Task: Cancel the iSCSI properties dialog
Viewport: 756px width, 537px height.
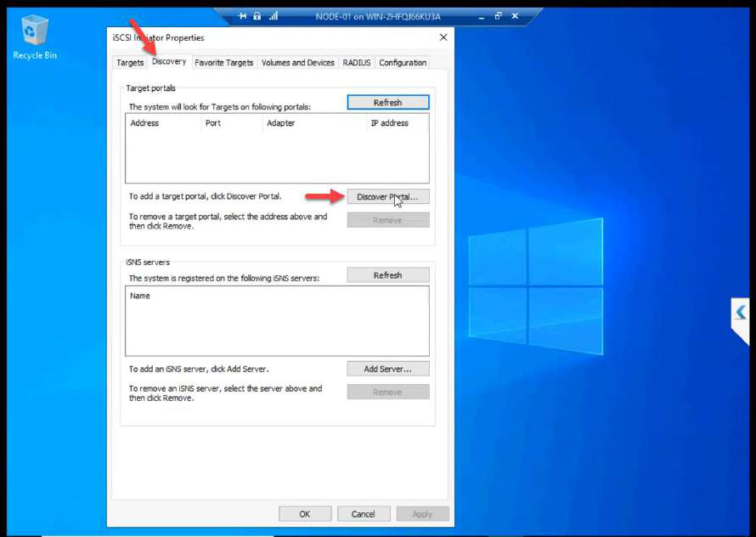Action: [x=364, y=514]
